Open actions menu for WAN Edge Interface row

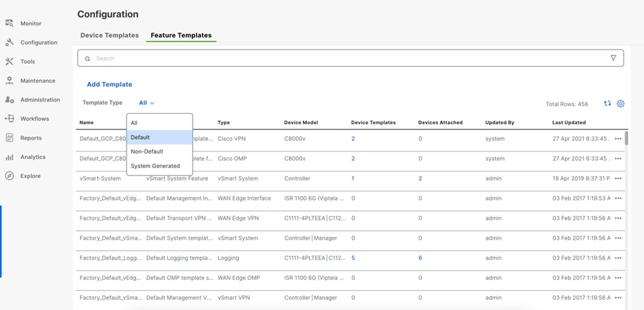tap(618, 198)
